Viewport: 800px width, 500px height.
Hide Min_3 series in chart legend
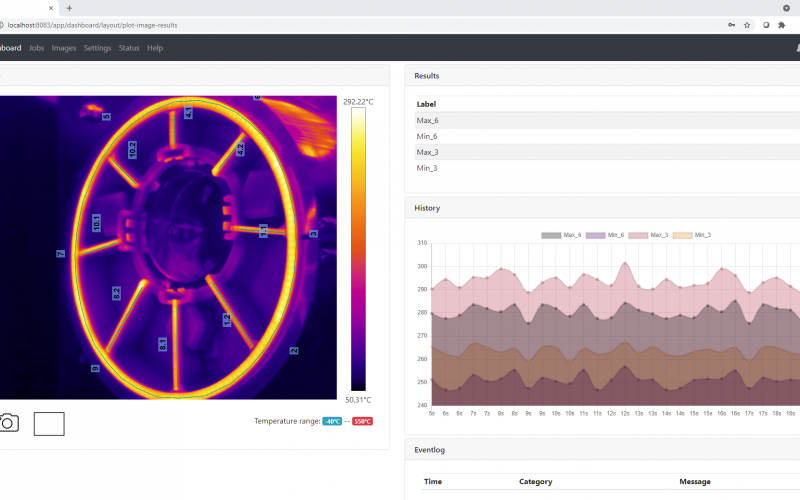tap(692, 235)
